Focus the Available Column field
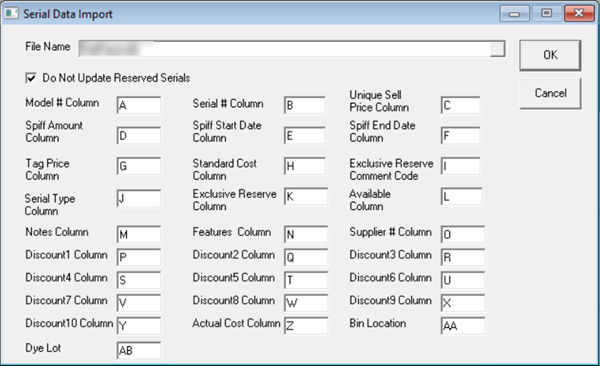Screen dimensions: 600x366 point(461,197)
